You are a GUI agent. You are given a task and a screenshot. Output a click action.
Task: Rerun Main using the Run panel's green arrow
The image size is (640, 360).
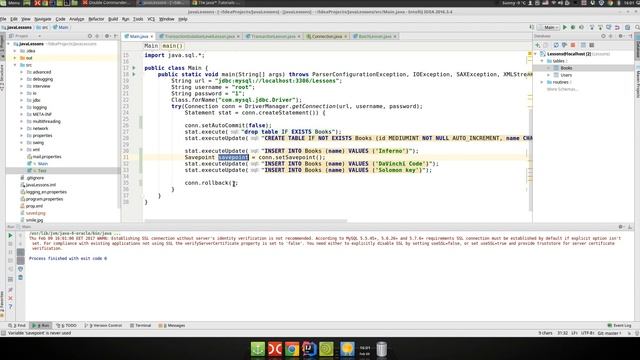click(11, 236)
